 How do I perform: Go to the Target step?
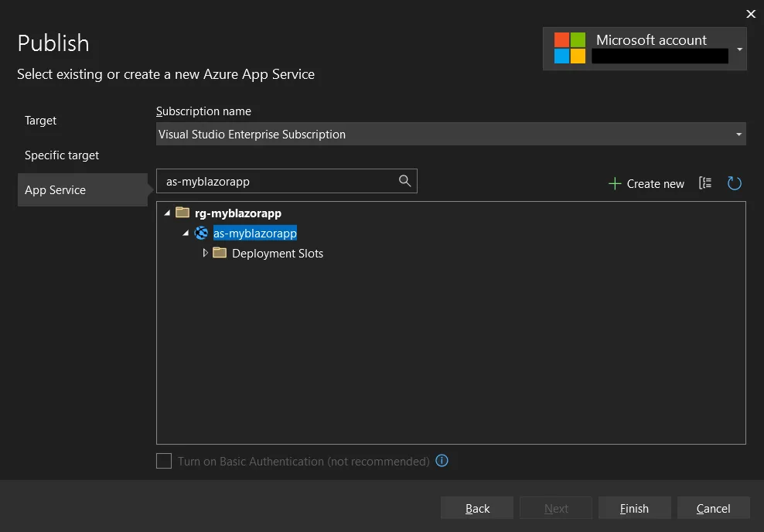[x=41, y=121]
